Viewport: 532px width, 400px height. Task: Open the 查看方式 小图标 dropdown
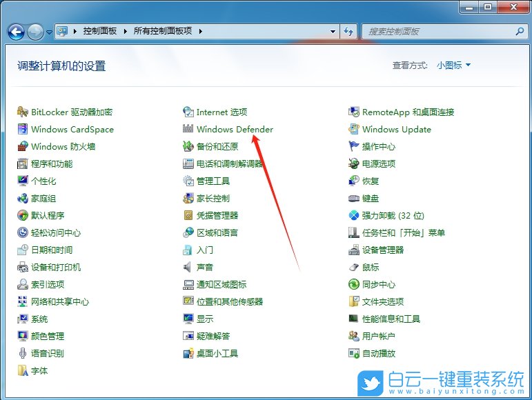pos(453,65)
